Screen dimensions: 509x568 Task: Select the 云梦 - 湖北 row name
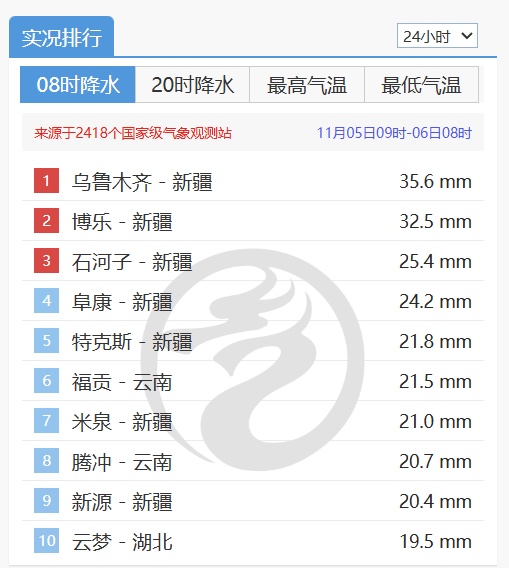122,542
